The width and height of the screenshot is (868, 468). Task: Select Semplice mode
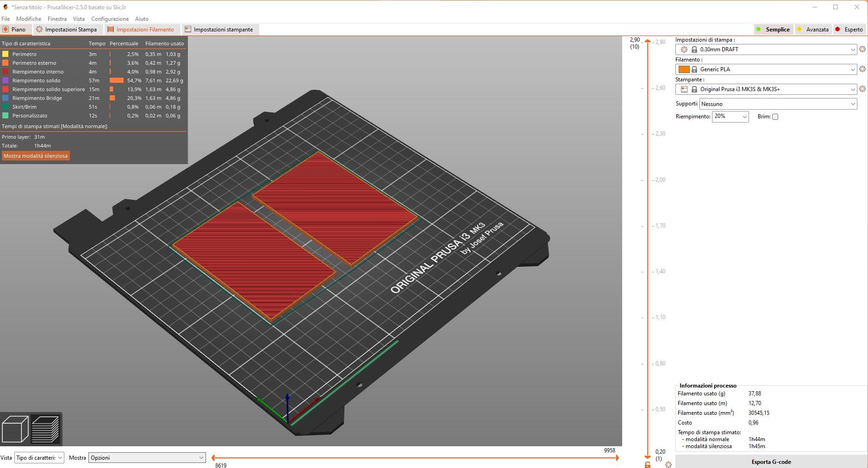coord(773,29)
